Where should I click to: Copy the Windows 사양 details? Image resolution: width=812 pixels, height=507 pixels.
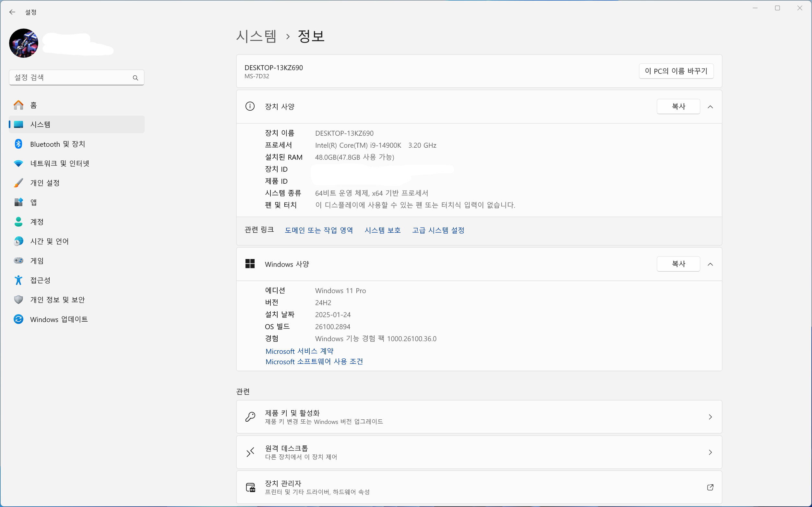[x=678, y=264]
